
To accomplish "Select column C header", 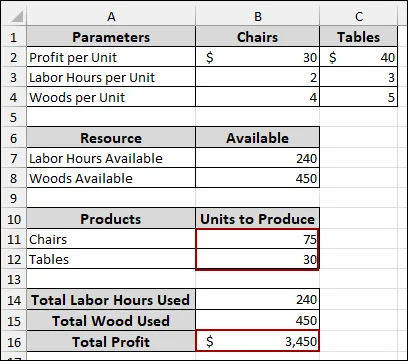I will click(x=359, y=16).
